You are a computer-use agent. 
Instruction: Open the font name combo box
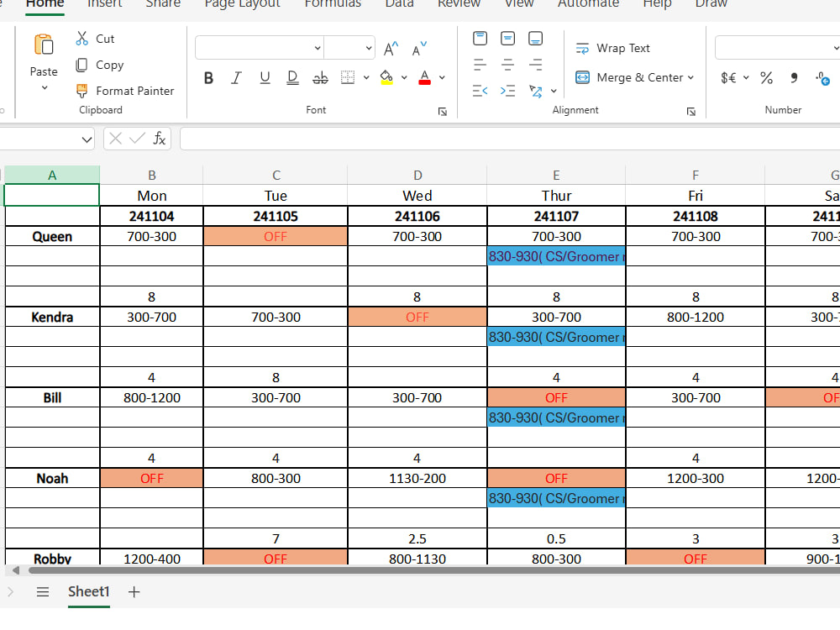tap(260, 48)
